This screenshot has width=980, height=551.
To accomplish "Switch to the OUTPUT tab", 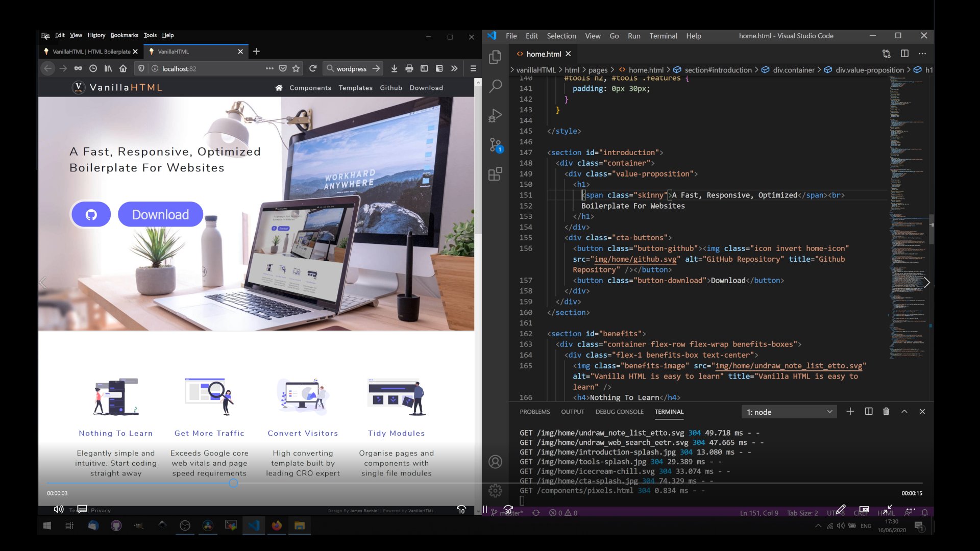I will pyautogui.click(x=573, y=411).
